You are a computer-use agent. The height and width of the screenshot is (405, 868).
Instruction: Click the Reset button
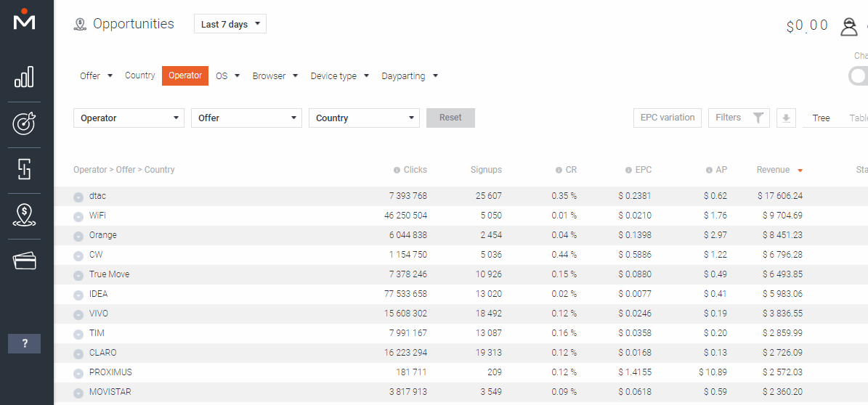pyautogui.click(x=450, y=118)
